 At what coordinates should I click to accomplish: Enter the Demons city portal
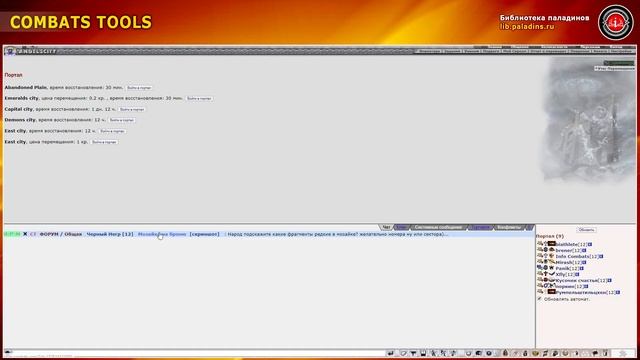(x=122, y=120)
